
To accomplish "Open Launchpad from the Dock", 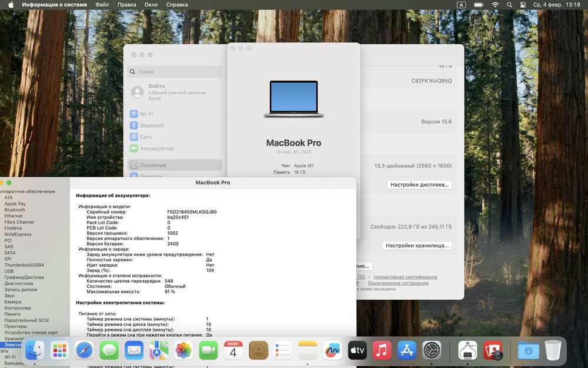I will click(59, 351).
